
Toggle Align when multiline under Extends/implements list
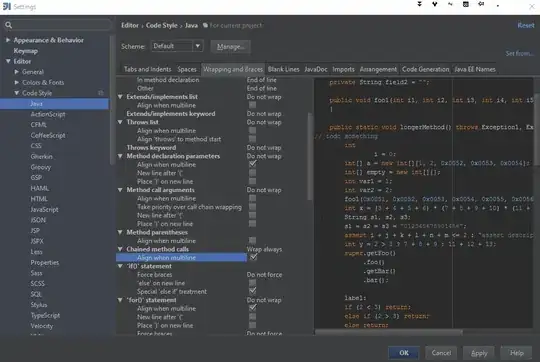pos(252,105)
